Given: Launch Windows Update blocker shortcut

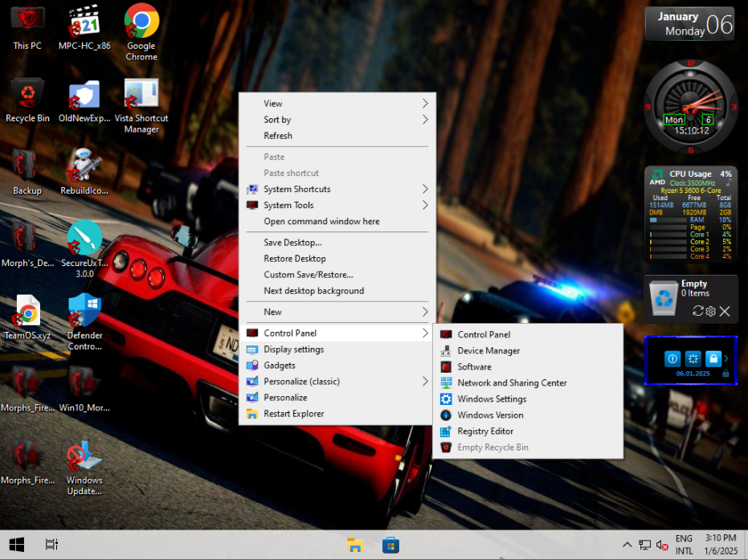Looking at the screenshot, I should point(84,468).
